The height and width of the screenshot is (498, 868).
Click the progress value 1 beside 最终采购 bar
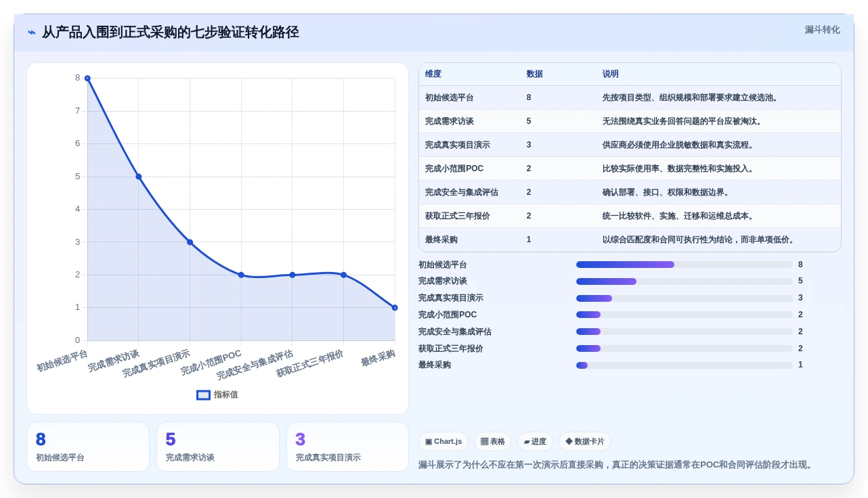coord(800,365)
